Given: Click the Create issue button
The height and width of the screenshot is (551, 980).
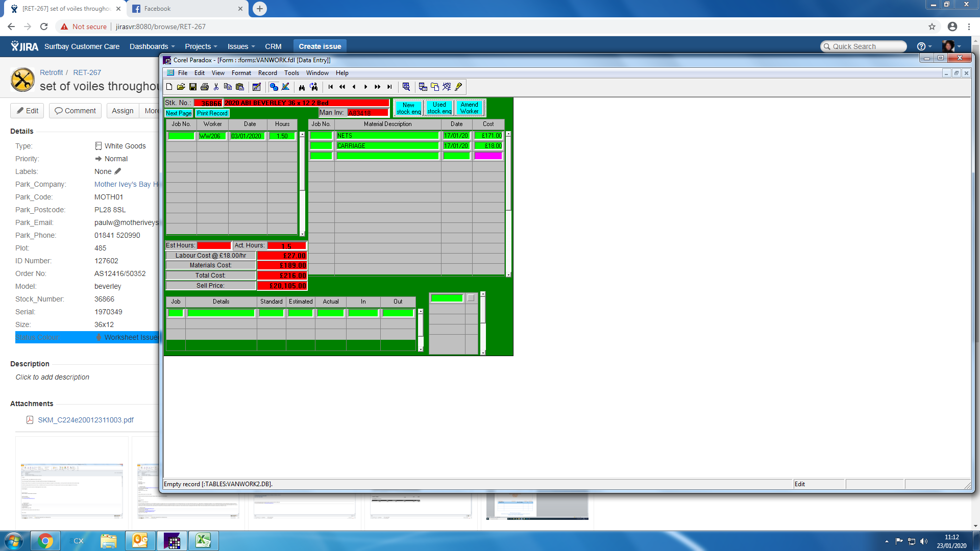Looking at the screenshot, I should 320,46.
